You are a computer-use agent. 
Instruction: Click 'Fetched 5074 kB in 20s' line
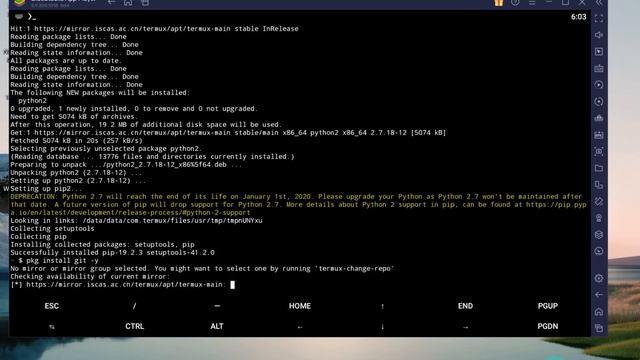(x=76, y=140)
